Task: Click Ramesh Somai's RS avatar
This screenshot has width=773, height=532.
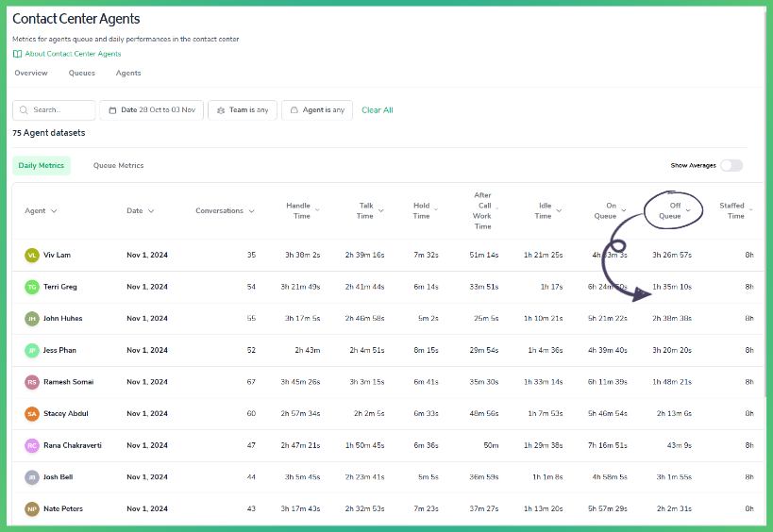Action: click(x=32, y=382)
